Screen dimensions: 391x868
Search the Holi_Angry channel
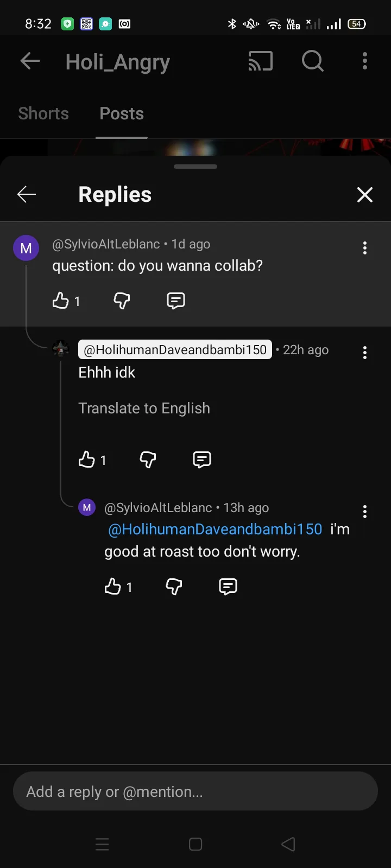click(x=313, y=61)
